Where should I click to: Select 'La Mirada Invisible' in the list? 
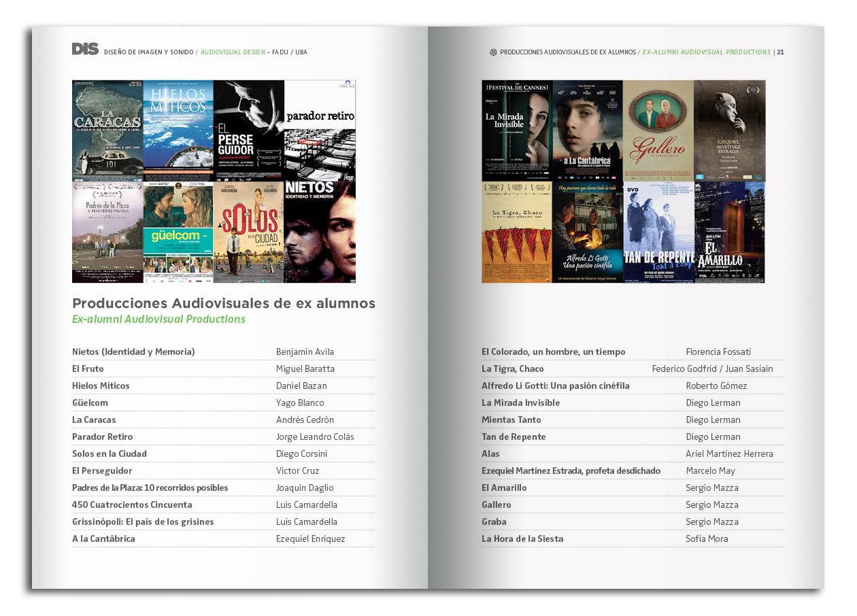click(x=521, y=403)
